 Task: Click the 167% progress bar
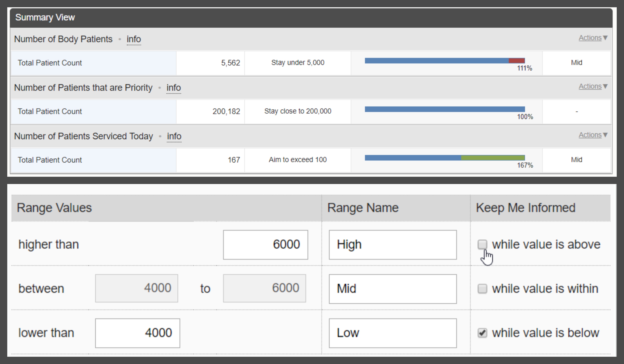click(445, 158)
